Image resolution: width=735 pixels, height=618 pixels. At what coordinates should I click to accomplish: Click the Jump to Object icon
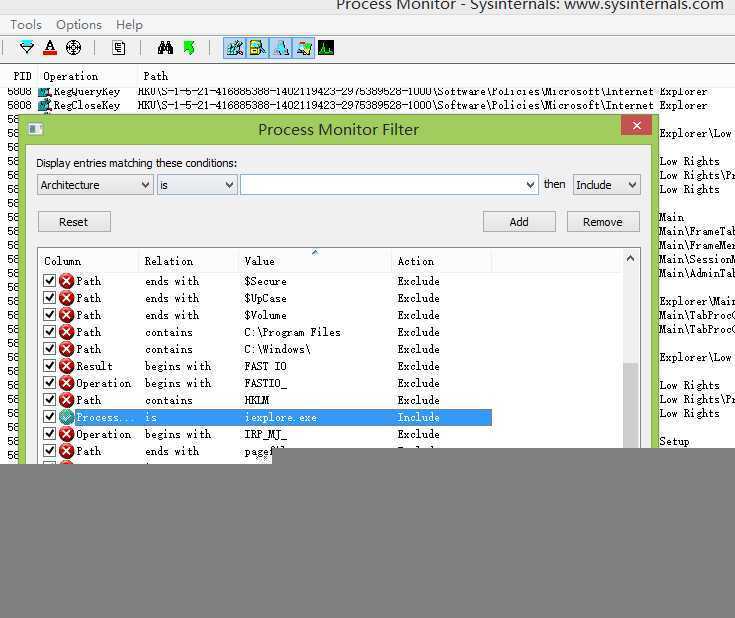coord(189,48)
